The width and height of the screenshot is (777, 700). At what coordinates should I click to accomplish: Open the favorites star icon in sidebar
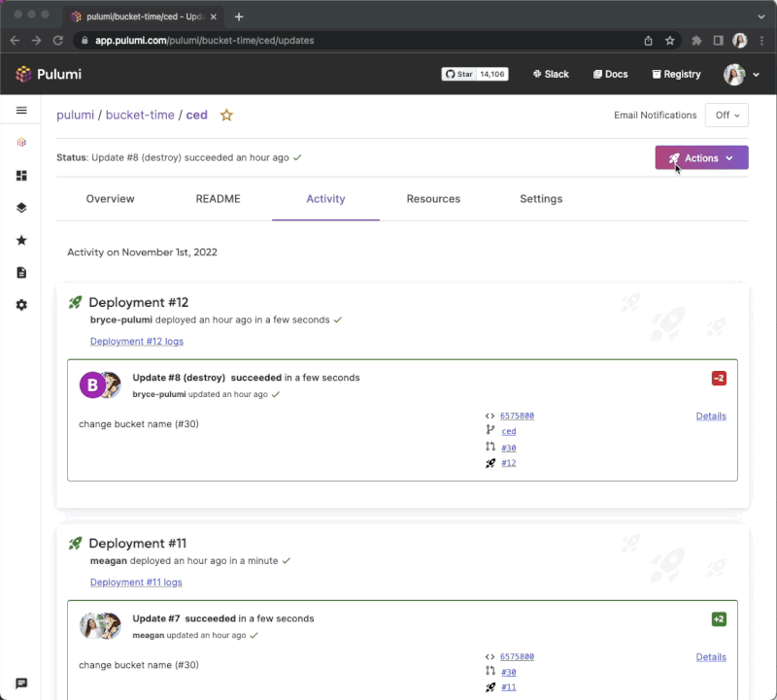click(x=21, y=240)
